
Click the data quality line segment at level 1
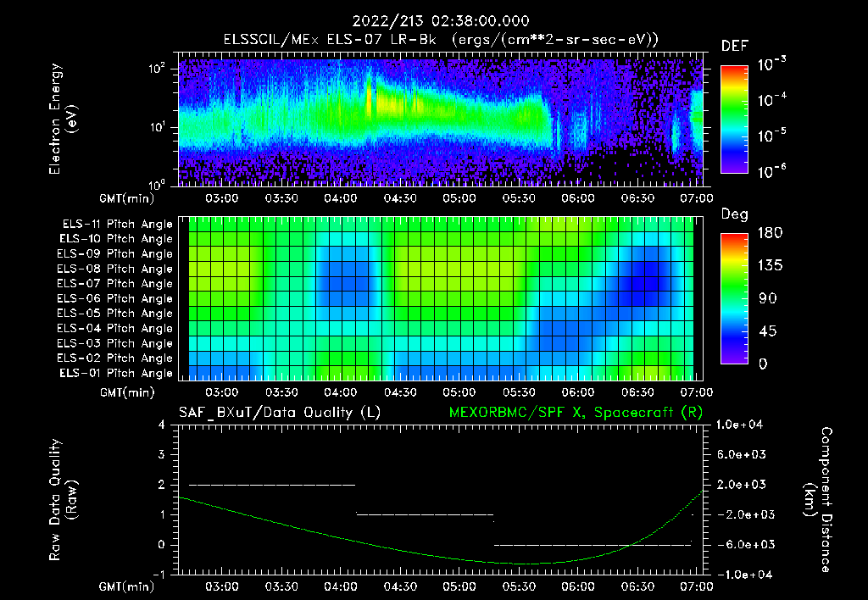(425, 514)
